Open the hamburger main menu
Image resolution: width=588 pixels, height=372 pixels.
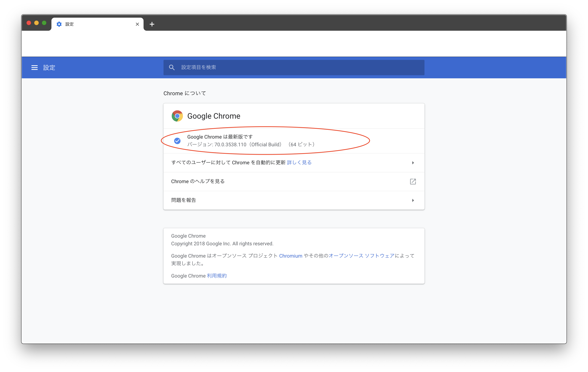(x=34, y=68)
